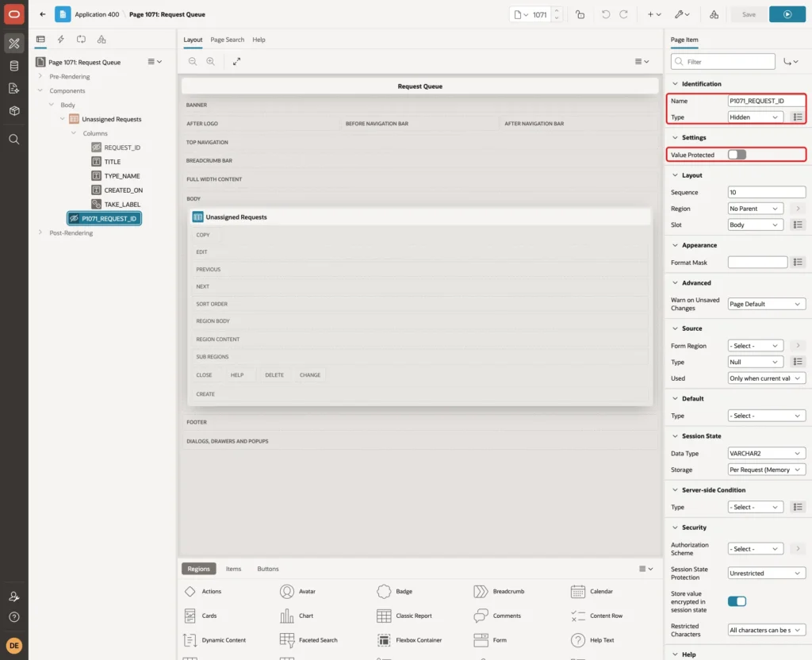Image resolution: width=812 pixels, height=660 pixels.
Task: Open administration user icon in sidebar
Action: click(x=14, y=597)
